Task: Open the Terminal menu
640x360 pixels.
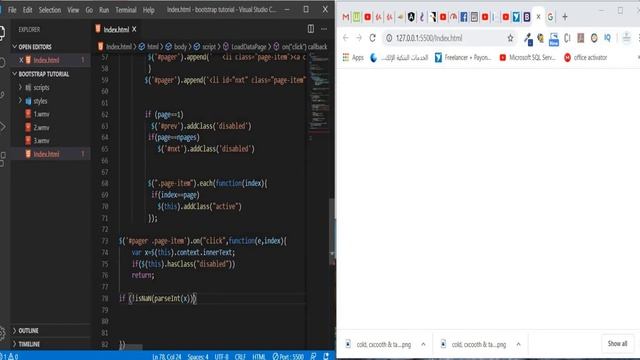Action: pyautogui.click(x=126, y=10)
